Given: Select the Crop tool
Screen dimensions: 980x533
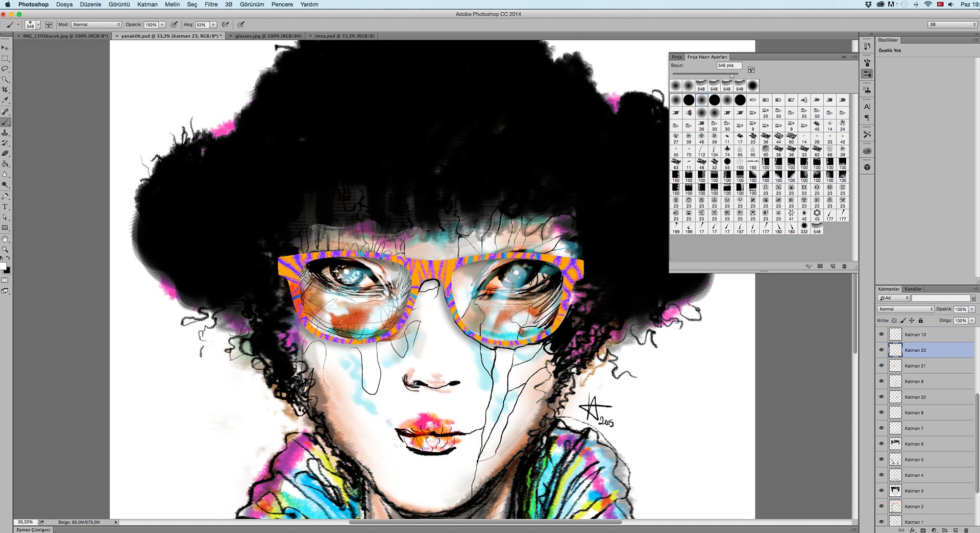Looking at the screenshot, I should 5,89.
